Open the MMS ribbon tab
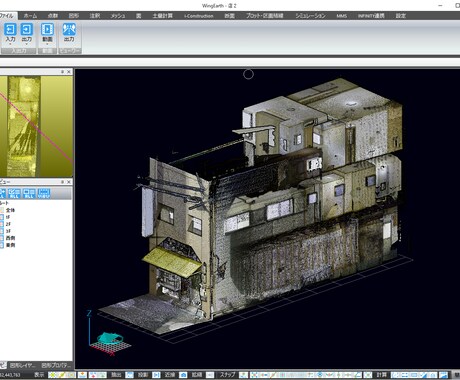 (341, 16)
